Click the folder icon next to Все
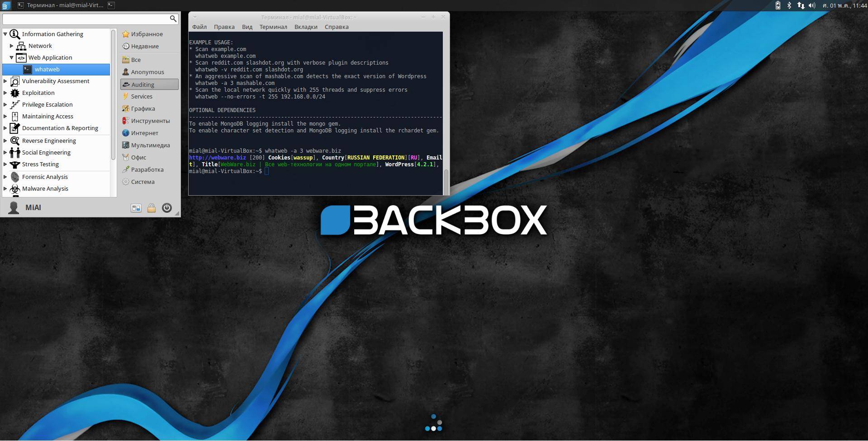The height and width of the screenshot is (441, 868). [126, 60]
